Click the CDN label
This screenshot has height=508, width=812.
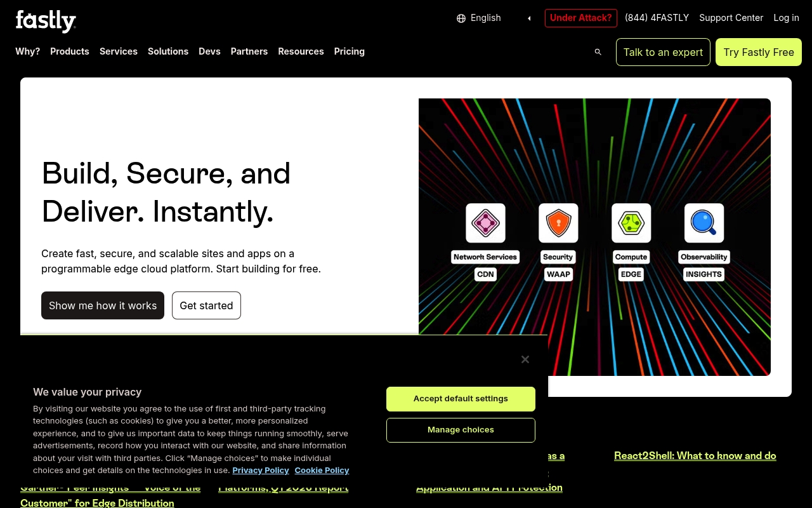(x=485, y=274)
